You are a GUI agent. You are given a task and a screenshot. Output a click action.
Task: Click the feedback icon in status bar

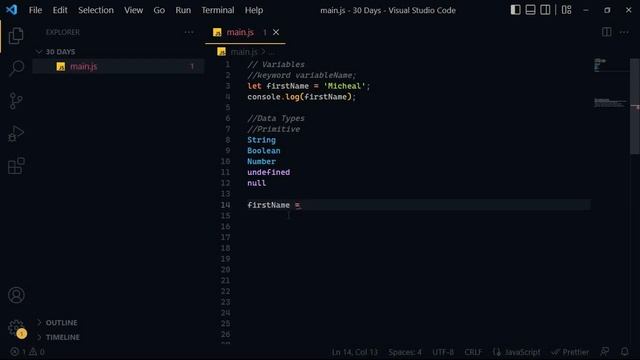point(605,351)
